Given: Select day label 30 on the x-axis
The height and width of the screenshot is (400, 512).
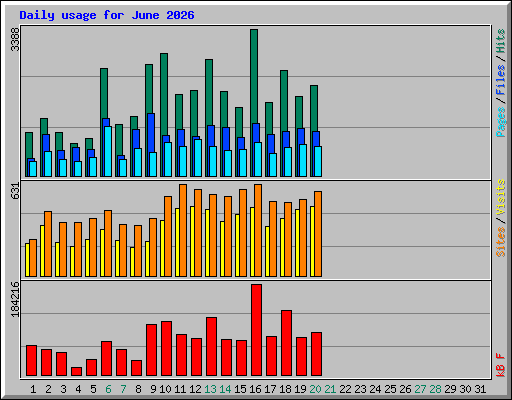Looking at the screenshot, I should pos(465,389).
